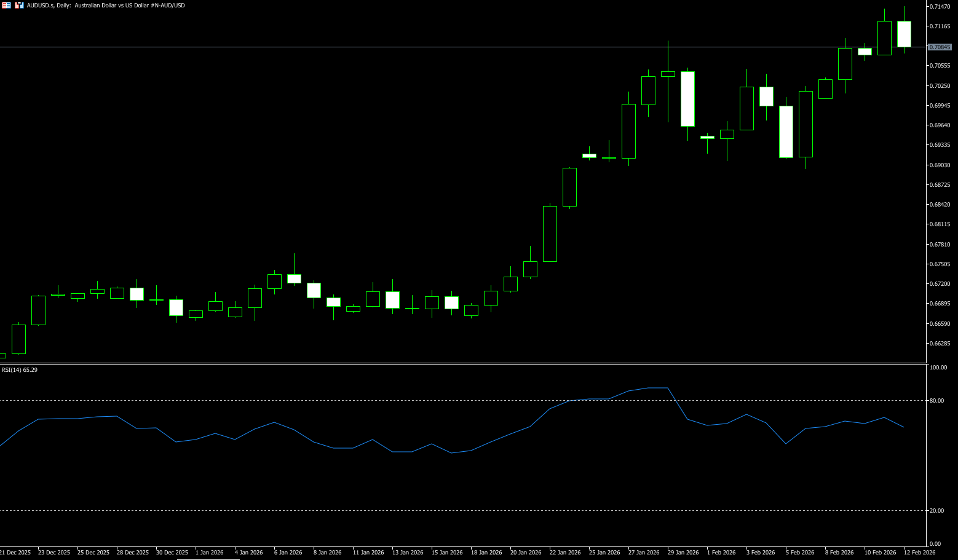Select the highlighted 0.70845 current price label
Screen dimensions: 958x560
click(940, 47)
